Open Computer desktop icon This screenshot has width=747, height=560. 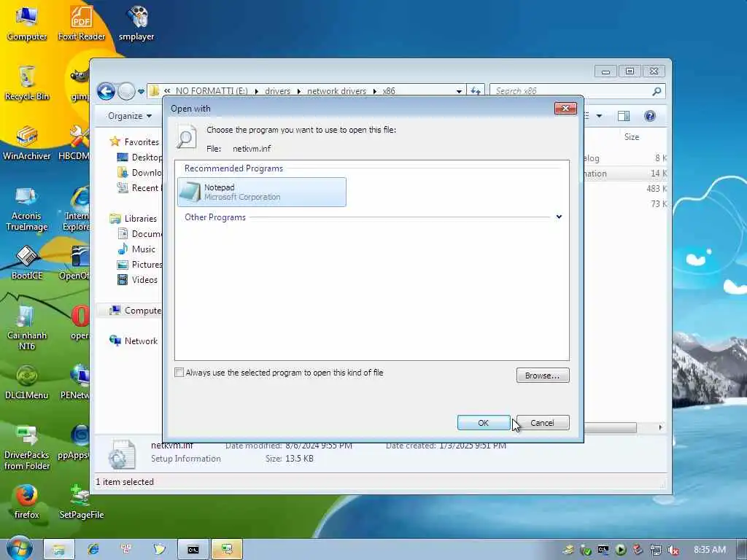27,23
